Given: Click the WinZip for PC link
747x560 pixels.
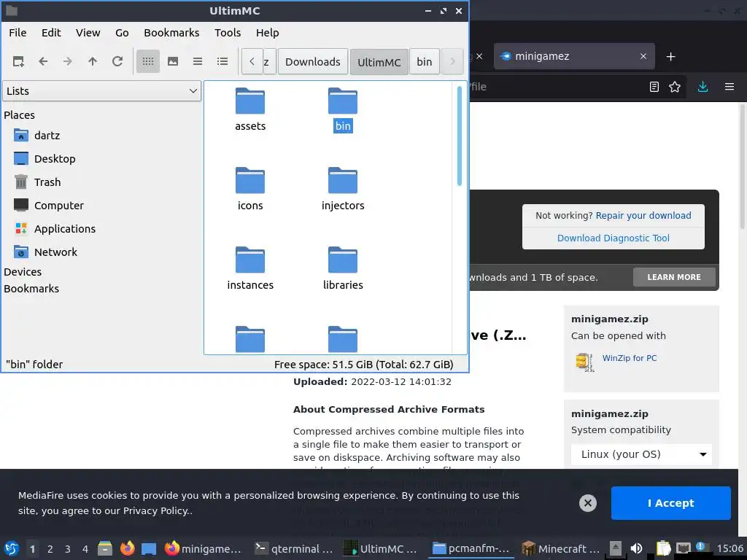Looking at the screenshot, I should 630,358.
